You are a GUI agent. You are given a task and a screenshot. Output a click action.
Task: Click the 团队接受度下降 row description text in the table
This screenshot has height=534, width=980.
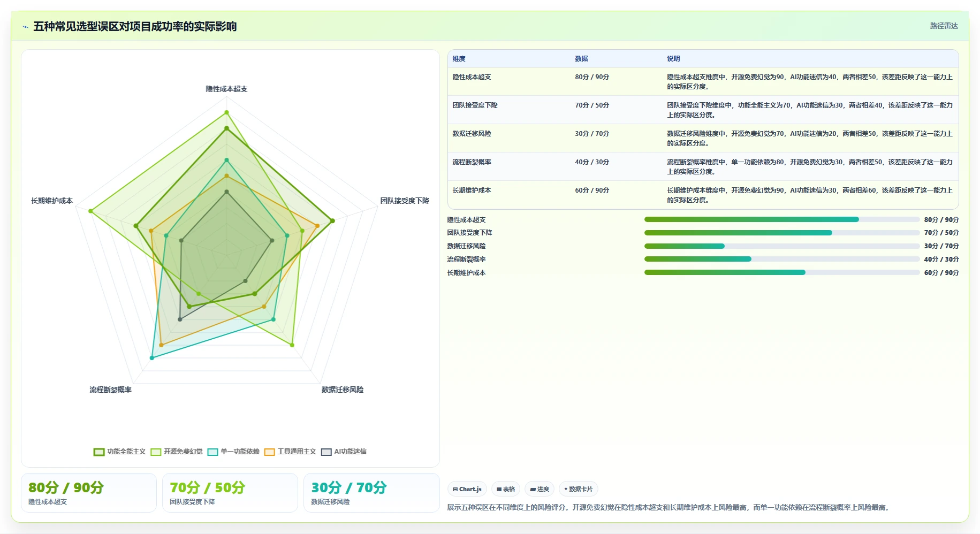[810, 110]
